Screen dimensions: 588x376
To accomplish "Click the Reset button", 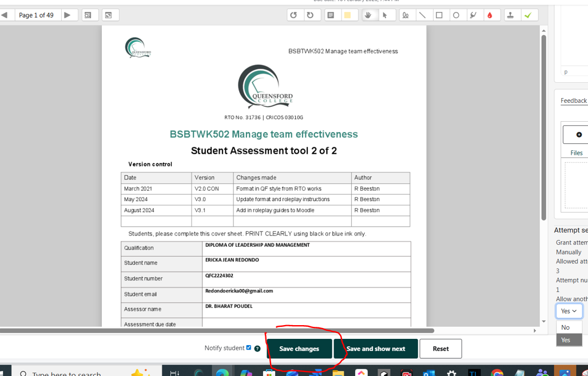I will click(x=440, y=349).
